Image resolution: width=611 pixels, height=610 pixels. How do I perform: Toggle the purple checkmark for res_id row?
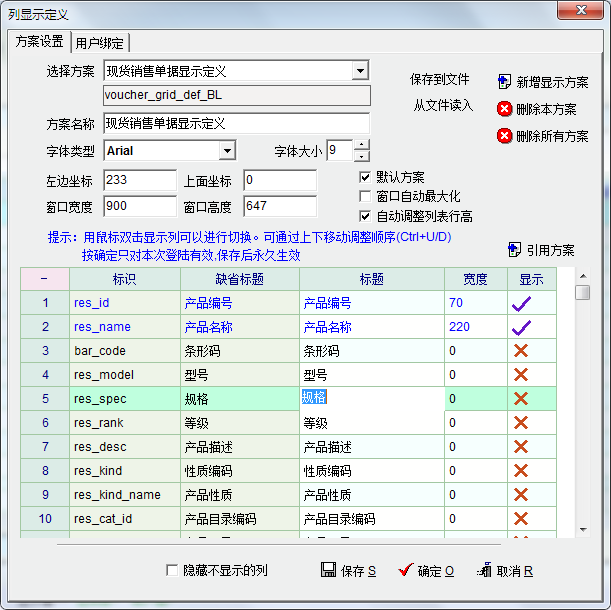click(520, 302)
